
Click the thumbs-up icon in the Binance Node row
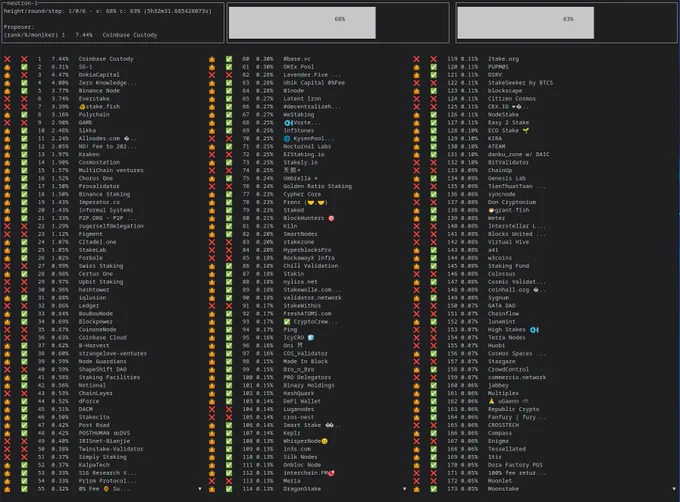pos(7,91)
